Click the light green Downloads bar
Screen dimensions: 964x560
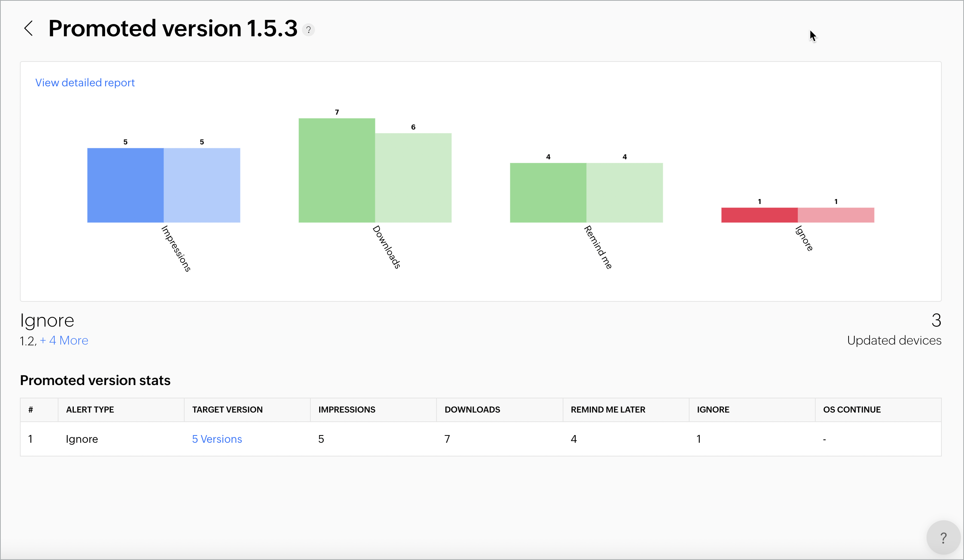[413, 178]
